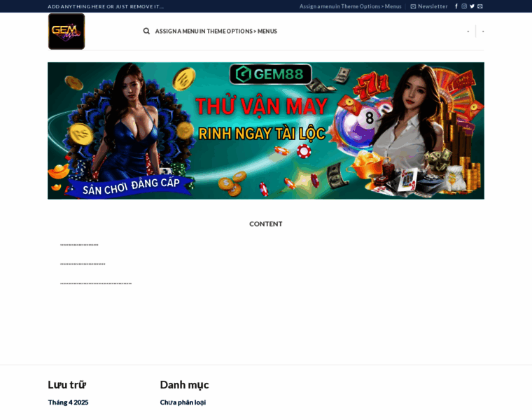Click 'Add anything here or just remove it' text
Viewport: 532px width, 420px height.
tap(106, 6)
